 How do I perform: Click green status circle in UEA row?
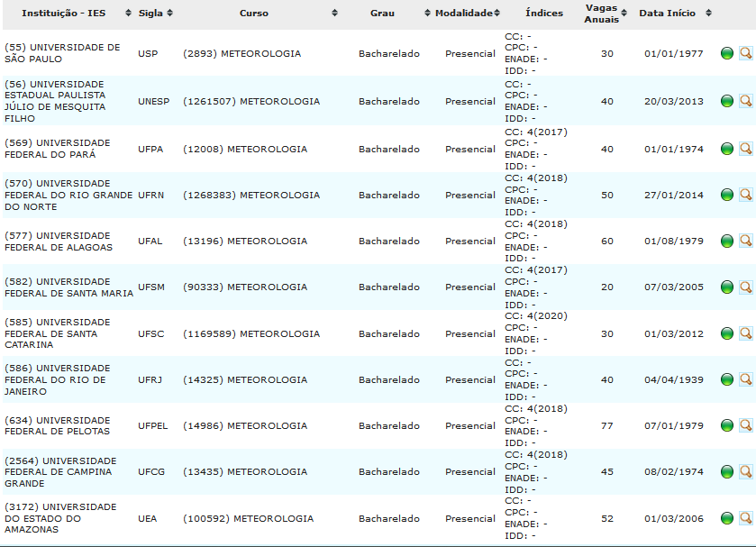pyautogui.click(x=727, y=518)
